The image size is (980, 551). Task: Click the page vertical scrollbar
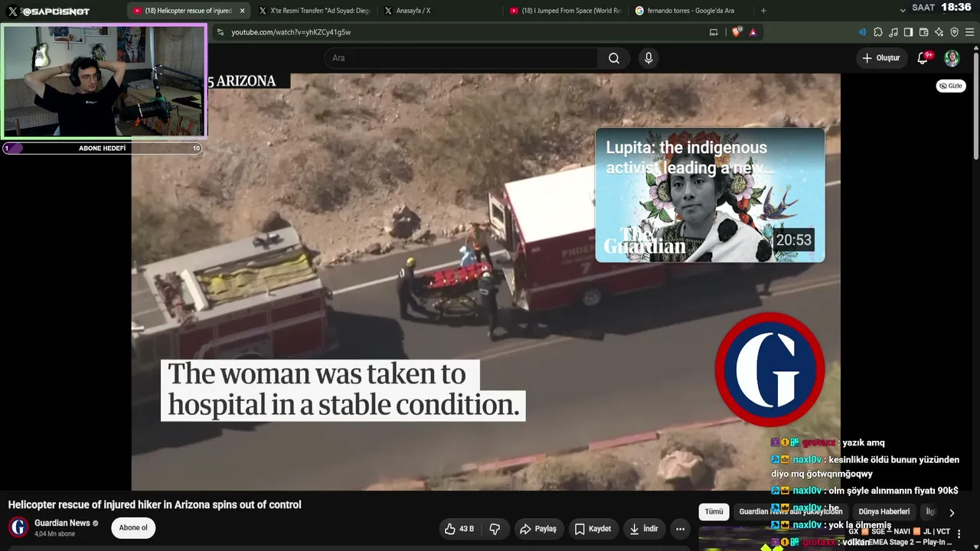coord(976,107)
